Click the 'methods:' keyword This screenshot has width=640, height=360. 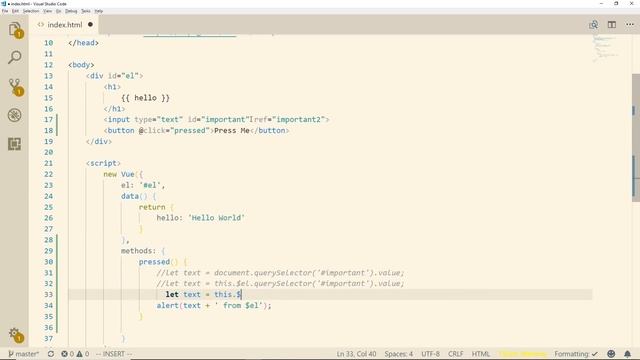(x=138, y=251)
